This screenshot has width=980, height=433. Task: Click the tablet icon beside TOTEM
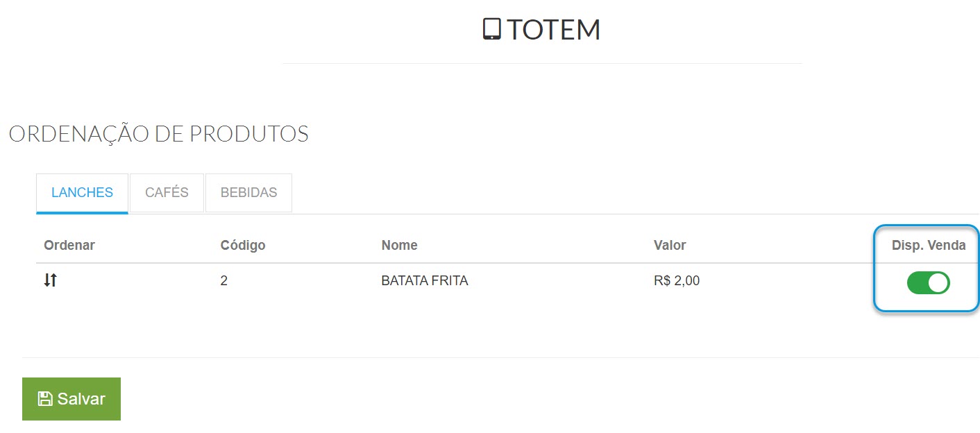491,29
